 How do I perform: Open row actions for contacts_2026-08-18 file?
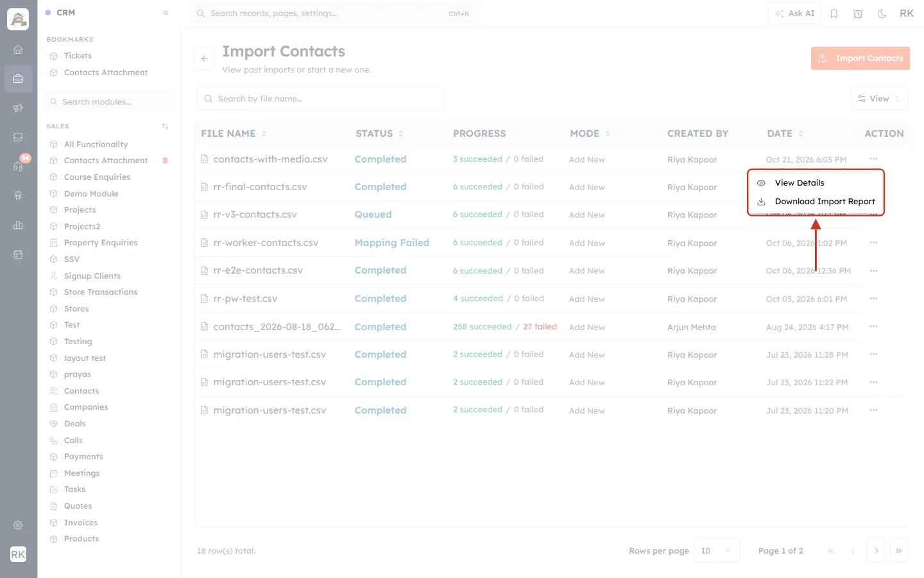[873, 326]
